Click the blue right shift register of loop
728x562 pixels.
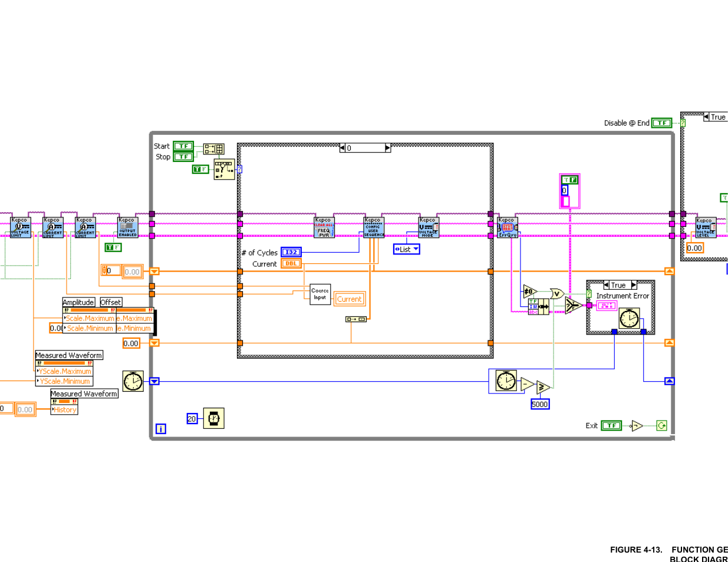pos(669,381)
